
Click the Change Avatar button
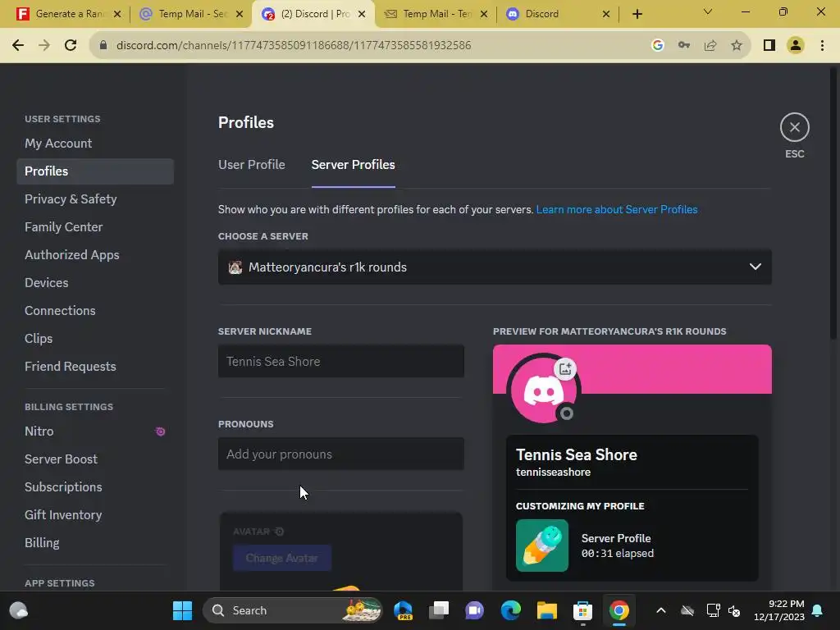(x=282, y=558)
